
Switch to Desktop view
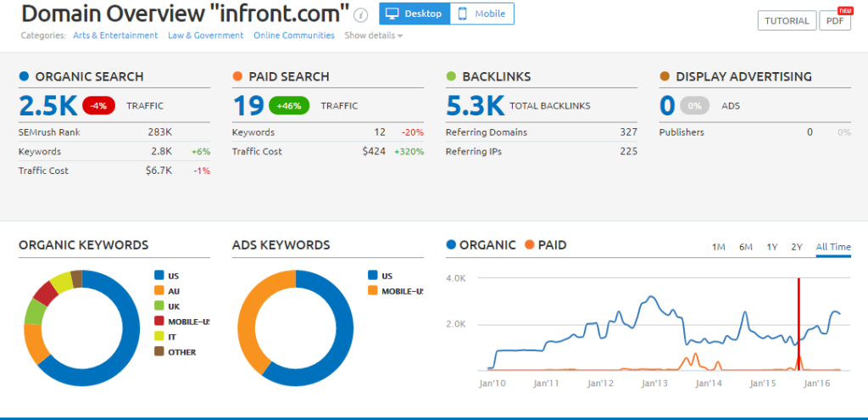click(415, 14)
